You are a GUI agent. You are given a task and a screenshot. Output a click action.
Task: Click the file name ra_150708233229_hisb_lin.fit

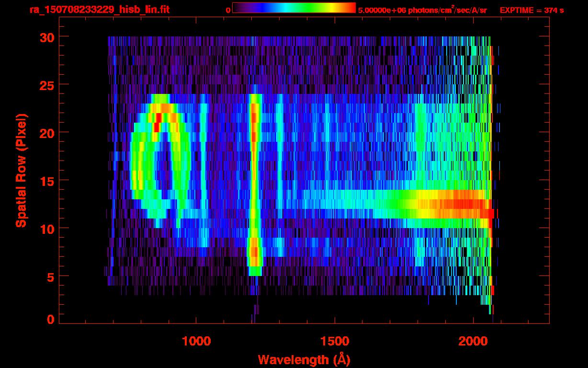click(99, 10)
